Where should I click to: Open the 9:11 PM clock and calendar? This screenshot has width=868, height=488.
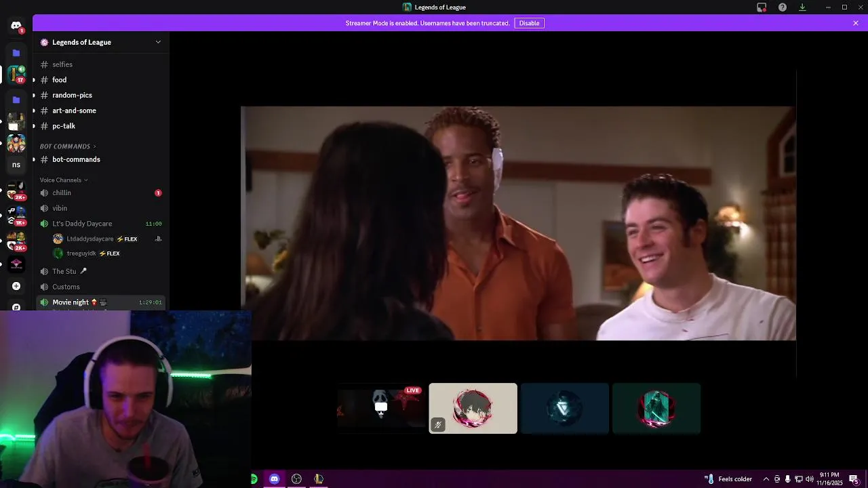[830, 479]
